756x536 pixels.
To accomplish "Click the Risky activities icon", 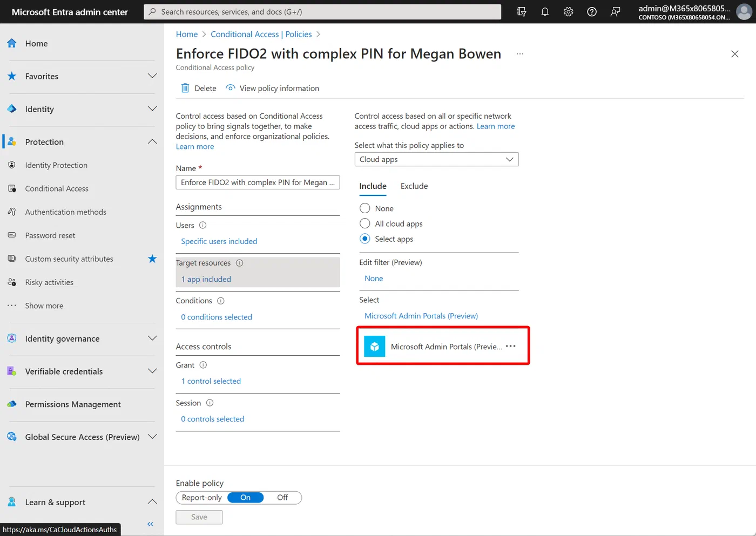I will click(12, 282).
